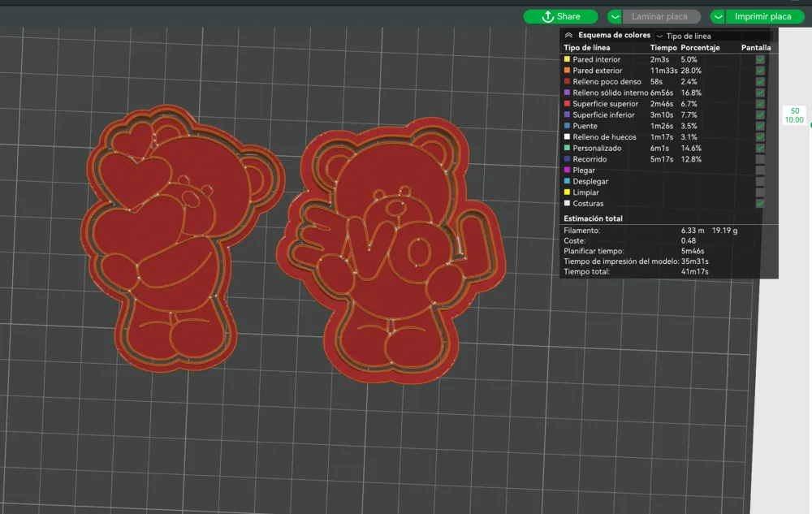Viewport: 812px width, 514px height.
Task: Enable the Plegar display checkbox
Action: (760, 171)
